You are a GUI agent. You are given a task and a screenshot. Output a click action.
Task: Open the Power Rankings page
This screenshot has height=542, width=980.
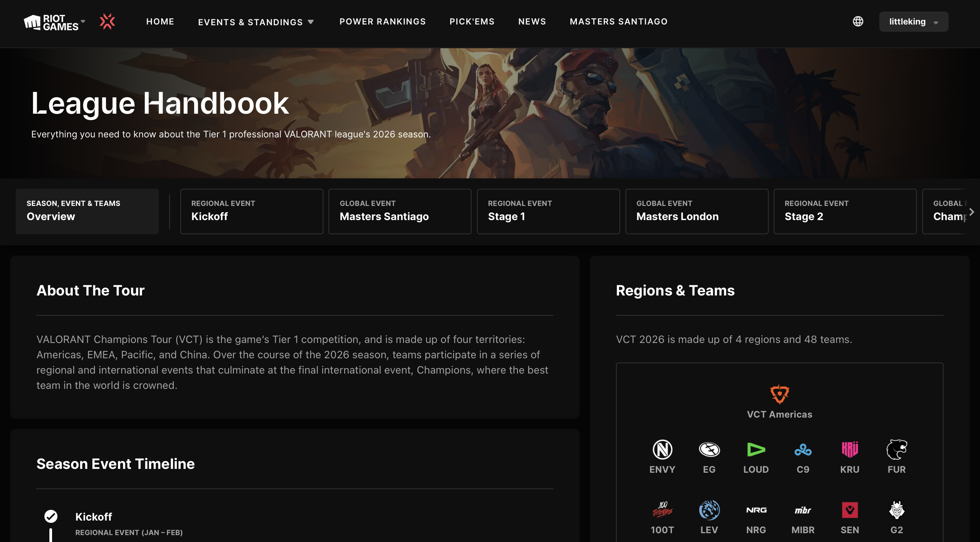click(x=382, y=21)
